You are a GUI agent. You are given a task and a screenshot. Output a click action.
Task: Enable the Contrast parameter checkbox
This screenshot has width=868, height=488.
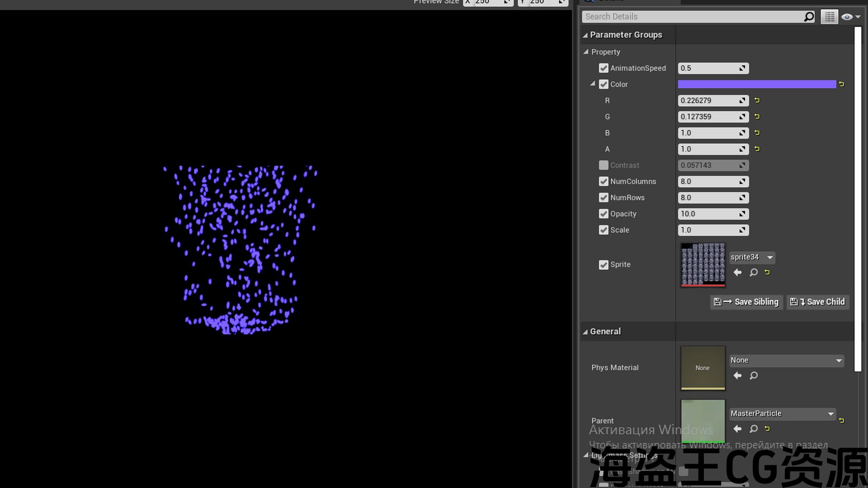[604, 165]
